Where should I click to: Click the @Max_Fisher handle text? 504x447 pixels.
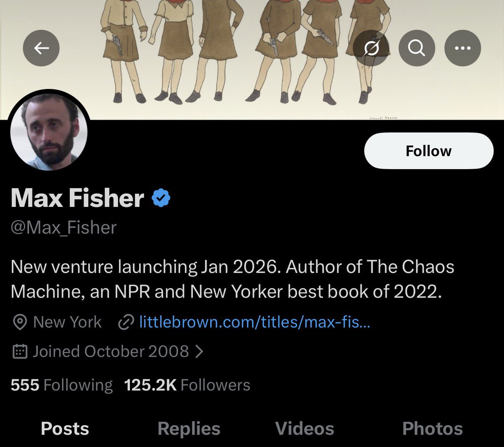(x=63, y=227)
